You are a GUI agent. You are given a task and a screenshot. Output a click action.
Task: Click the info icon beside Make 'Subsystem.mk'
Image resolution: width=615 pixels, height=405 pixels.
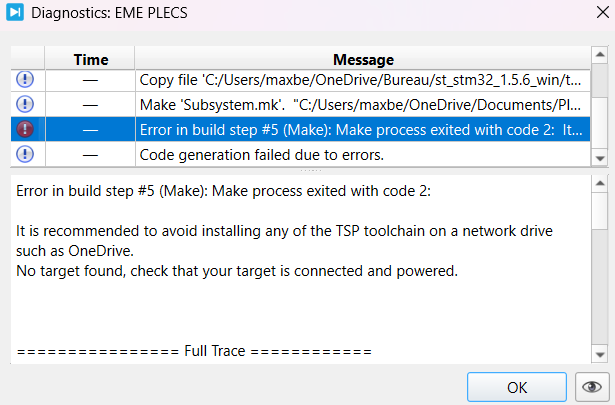pyautogui.click(x=26, y=104)
